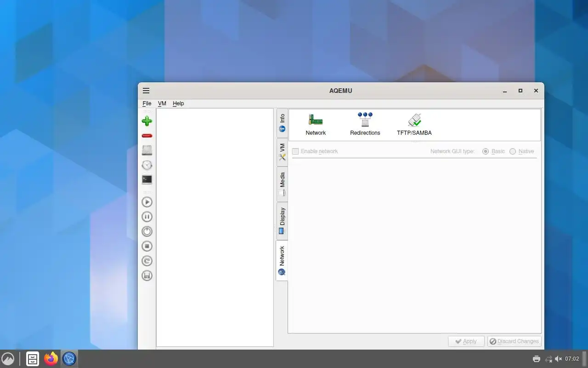Open the Redirections settings icon
The height and width of the screenshot is (368, 588).
coord(365,125)
